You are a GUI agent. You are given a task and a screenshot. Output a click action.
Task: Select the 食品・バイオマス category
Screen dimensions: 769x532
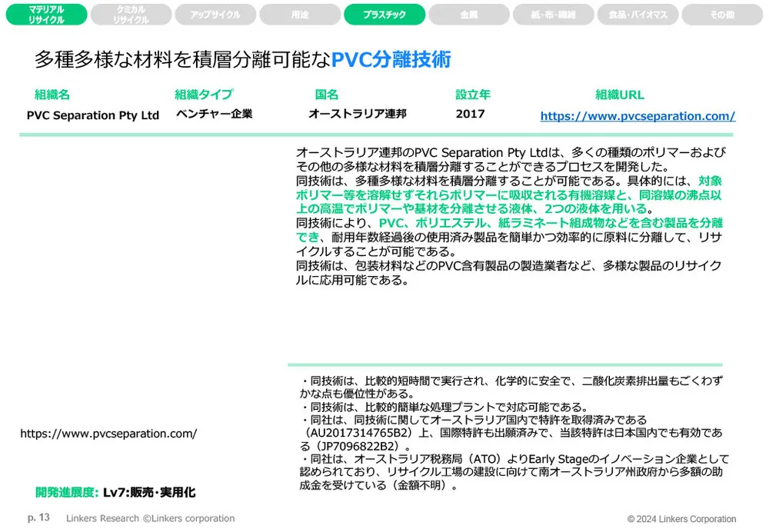pyautogui.click(x=638, y=13)
